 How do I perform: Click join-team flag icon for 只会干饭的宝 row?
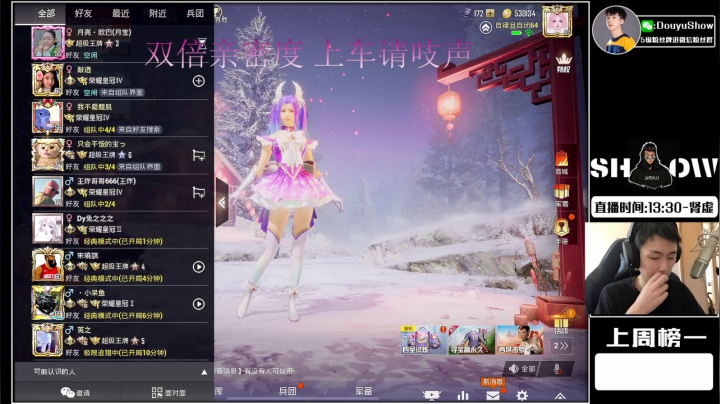click(198, 155)
